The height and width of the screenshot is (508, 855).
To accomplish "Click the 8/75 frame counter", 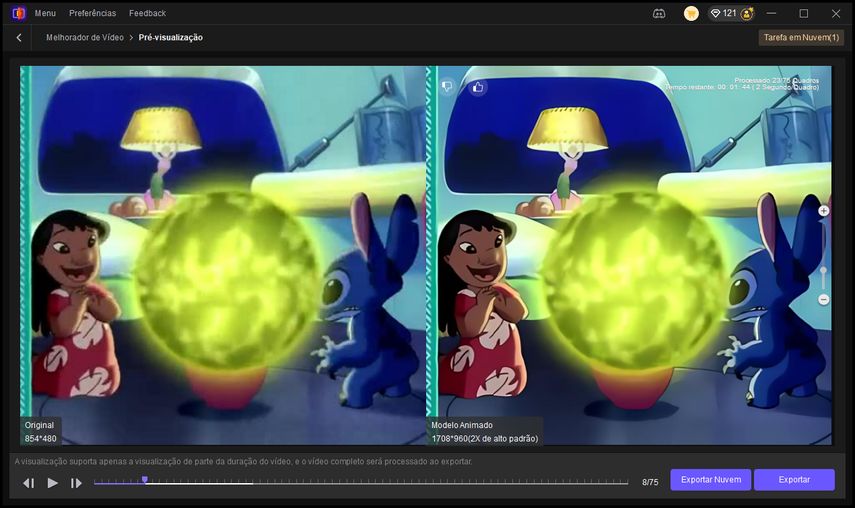I will point(650,482).
